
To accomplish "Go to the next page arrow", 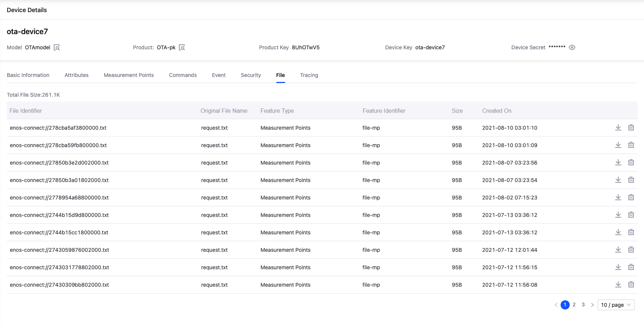I will [x=592, y=305].
